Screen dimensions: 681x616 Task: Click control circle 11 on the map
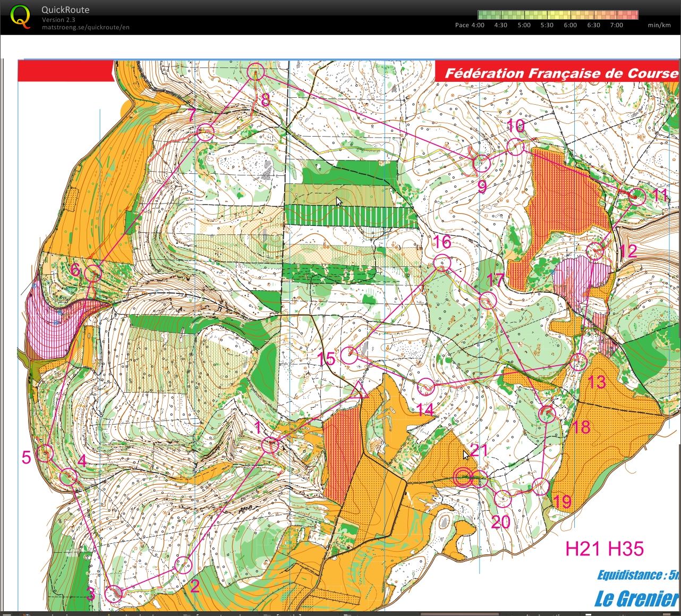(636, 197)
